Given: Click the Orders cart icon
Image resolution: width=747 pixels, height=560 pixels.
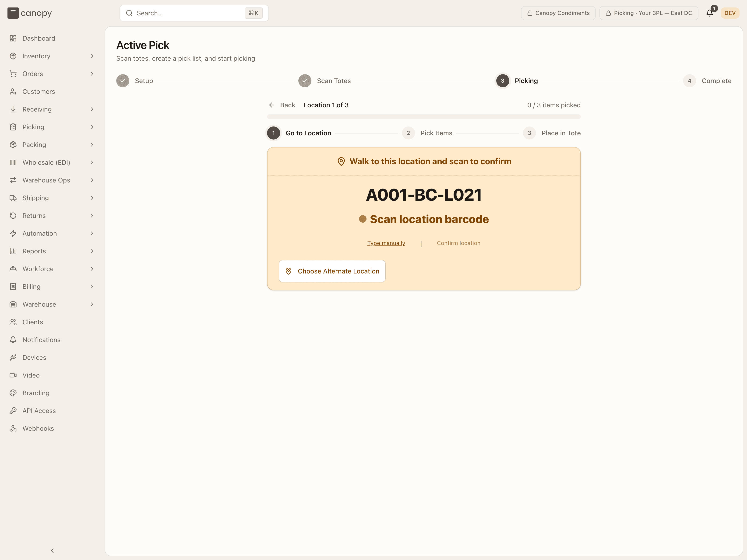Looking at the screenshot, I should point(13,73).
